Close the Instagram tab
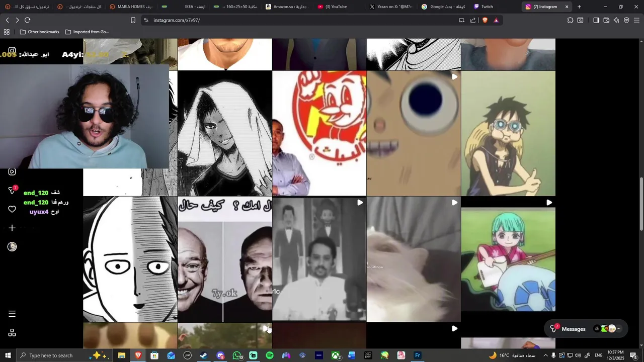Screen dimensions: 644x362 567,7
